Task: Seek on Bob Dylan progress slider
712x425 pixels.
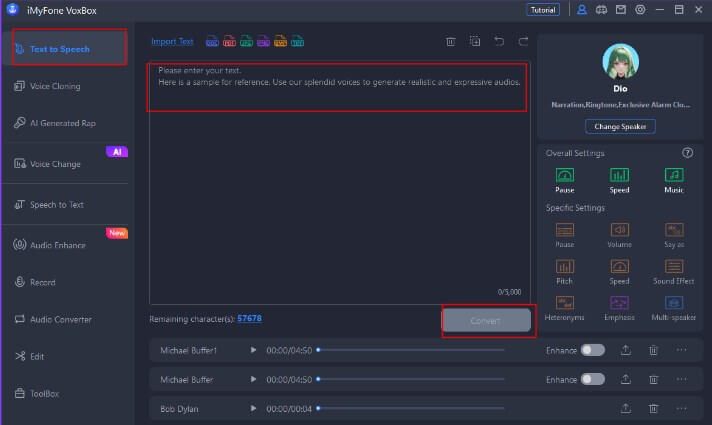Action: (410, 408)
